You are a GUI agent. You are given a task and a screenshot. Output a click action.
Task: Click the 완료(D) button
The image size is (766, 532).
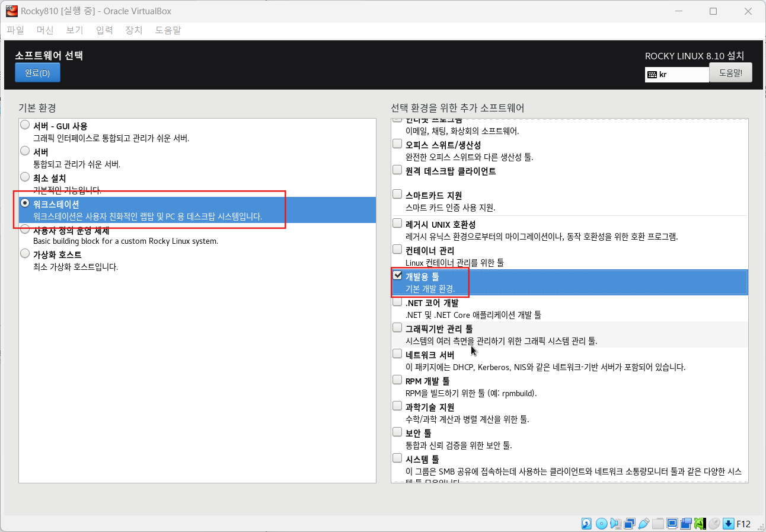pos(37,73)
